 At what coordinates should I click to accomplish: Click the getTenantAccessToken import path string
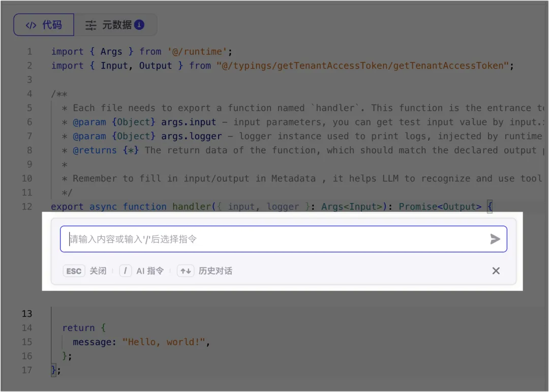click(362, 66)
